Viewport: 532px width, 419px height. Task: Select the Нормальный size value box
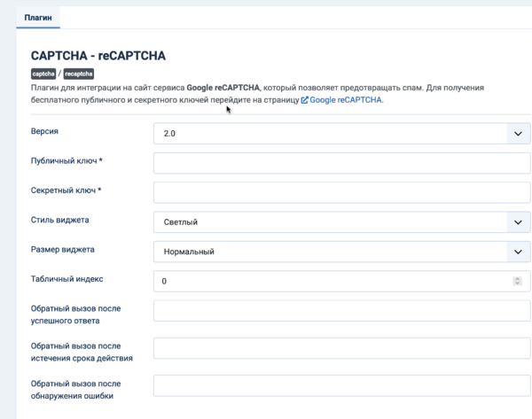(x=330, y=252)
